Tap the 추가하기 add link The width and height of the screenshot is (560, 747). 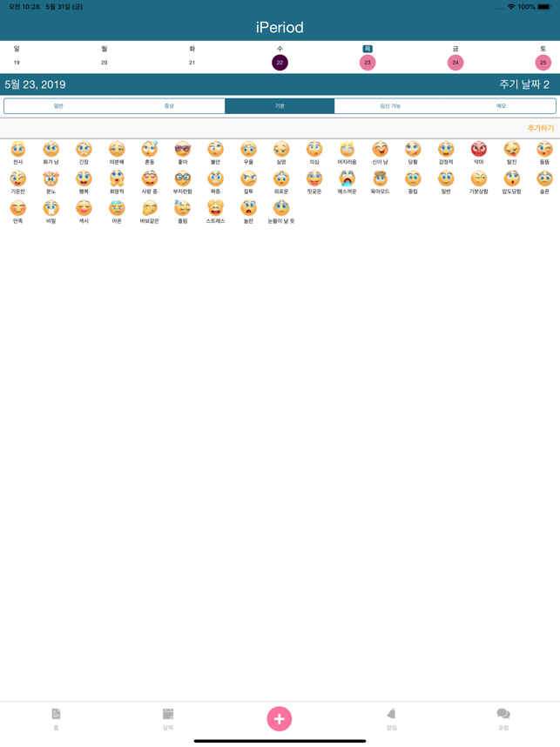pyautogui.click(x=540, y=128)
